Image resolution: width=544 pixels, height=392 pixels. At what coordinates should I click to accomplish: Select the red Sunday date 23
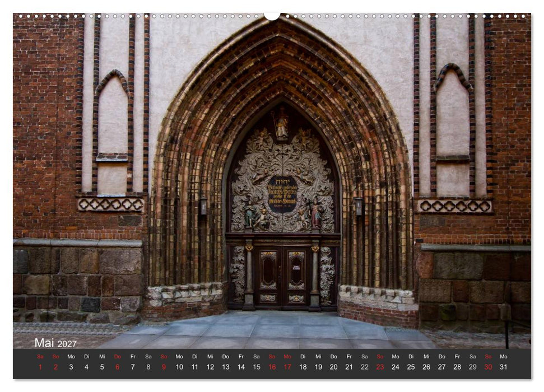380,367
